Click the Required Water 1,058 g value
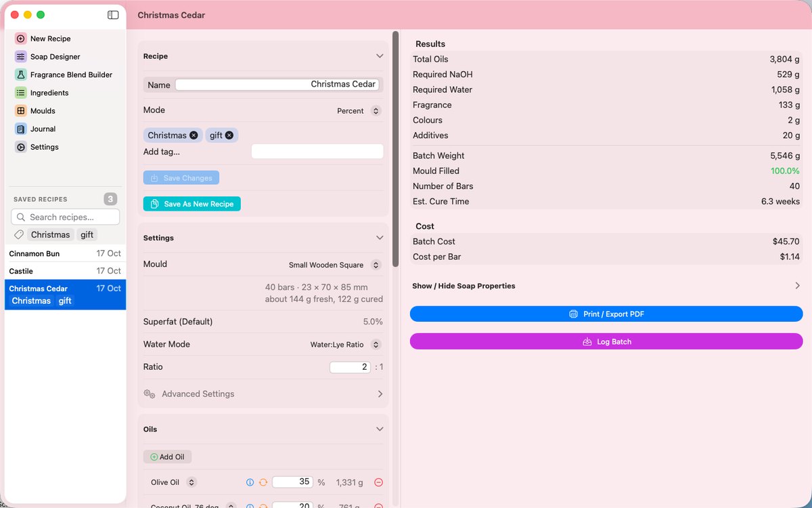The height and width of the screenshot is (508, 812). [x=786, y=89]
